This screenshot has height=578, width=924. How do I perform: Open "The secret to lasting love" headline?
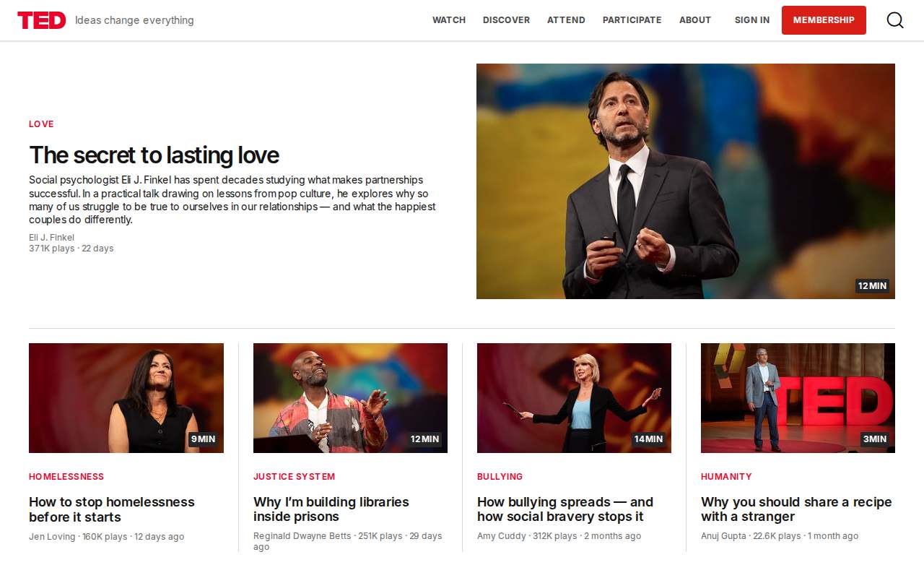tap(154, 155)
